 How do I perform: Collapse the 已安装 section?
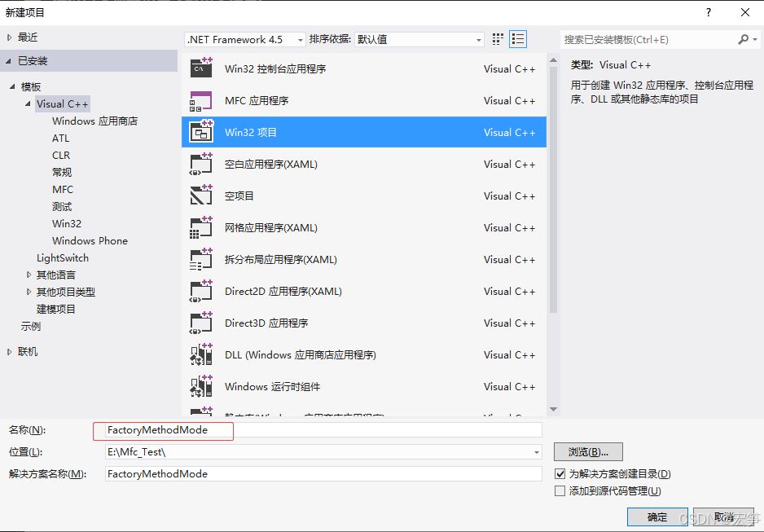click(x=9, y=61)
